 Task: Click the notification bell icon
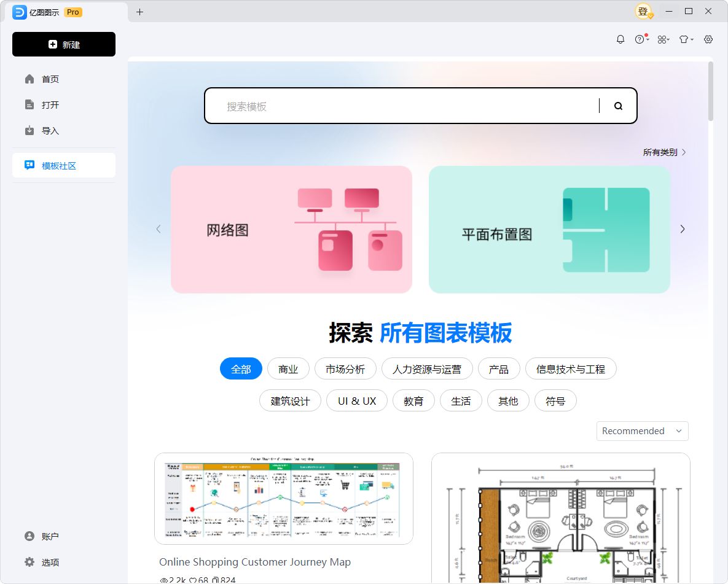pyautogui.click(x=620, y=39)
